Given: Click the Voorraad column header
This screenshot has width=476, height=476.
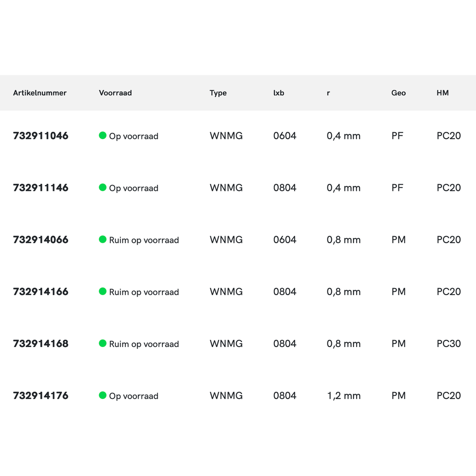Looking at the screenshot, I should 115,93.
